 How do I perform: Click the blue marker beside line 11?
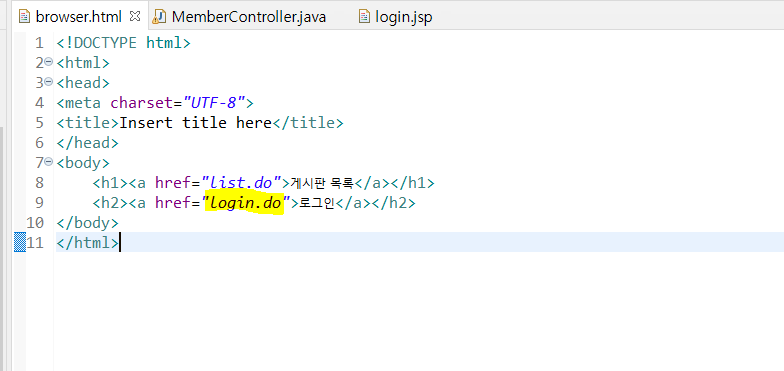pyautogui.click(x=20, y=242)
